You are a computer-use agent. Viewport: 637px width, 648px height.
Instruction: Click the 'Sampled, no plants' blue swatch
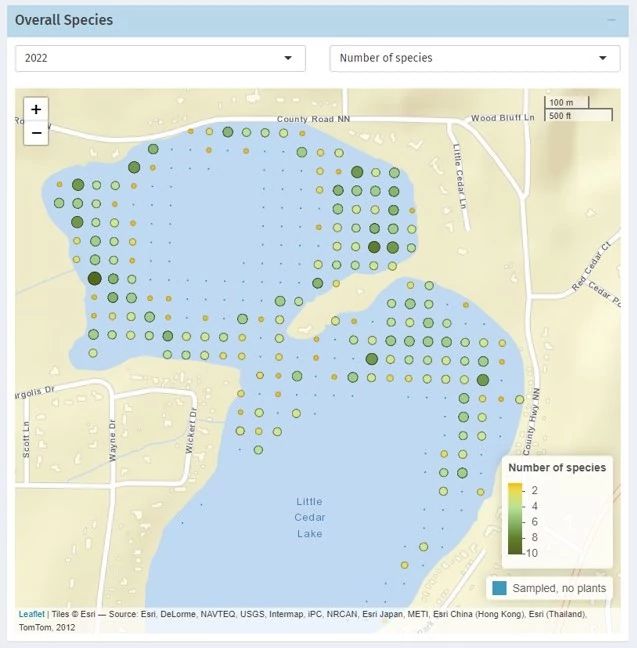pyautogui.click(x=499, y=588)
